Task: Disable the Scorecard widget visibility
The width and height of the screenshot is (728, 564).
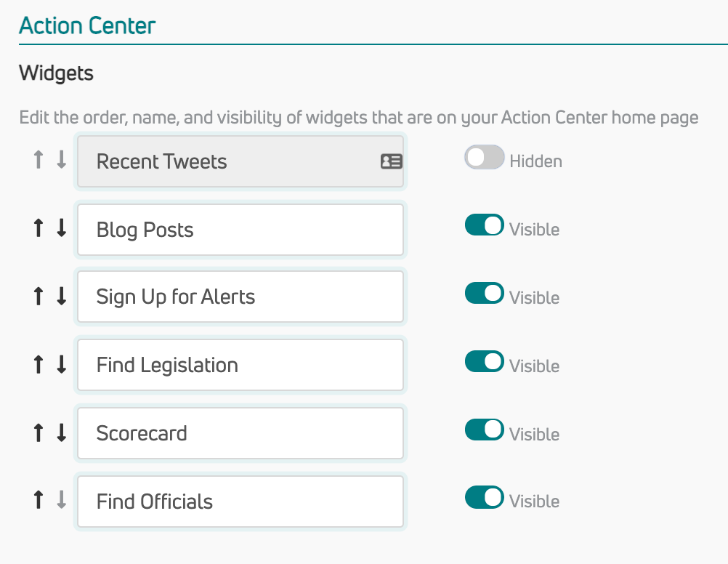Action: click(x=485, y=430)
